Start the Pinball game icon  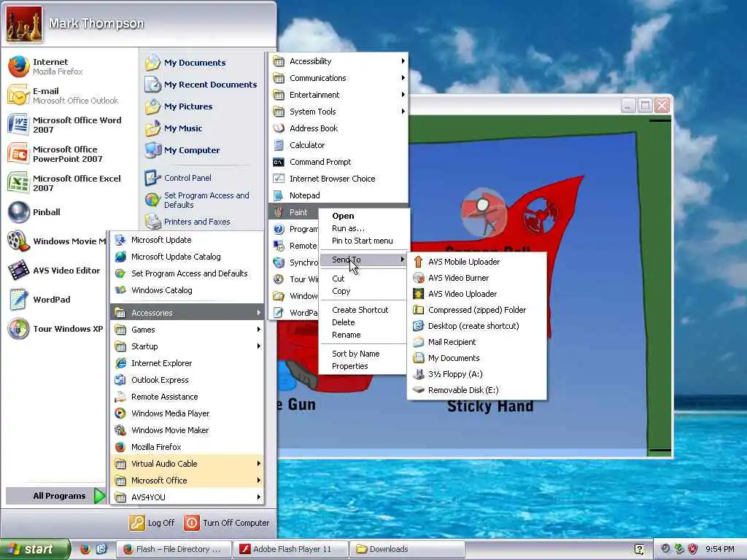19,212
